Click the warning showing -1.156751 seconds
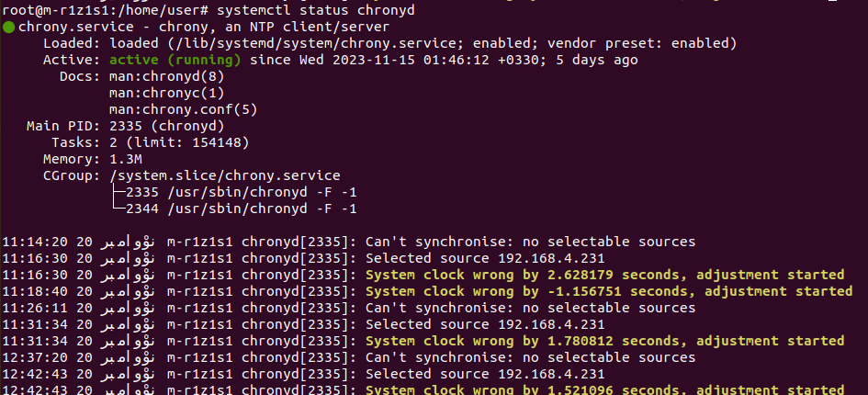Viewport: 868px width, 395px height. click(609, 291)
